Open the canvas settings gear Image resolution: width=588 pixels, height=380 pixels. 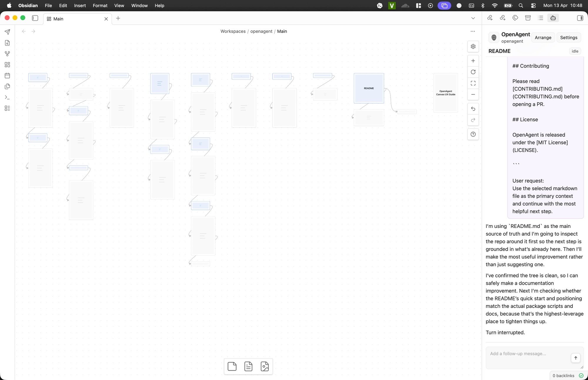point(473,46)
